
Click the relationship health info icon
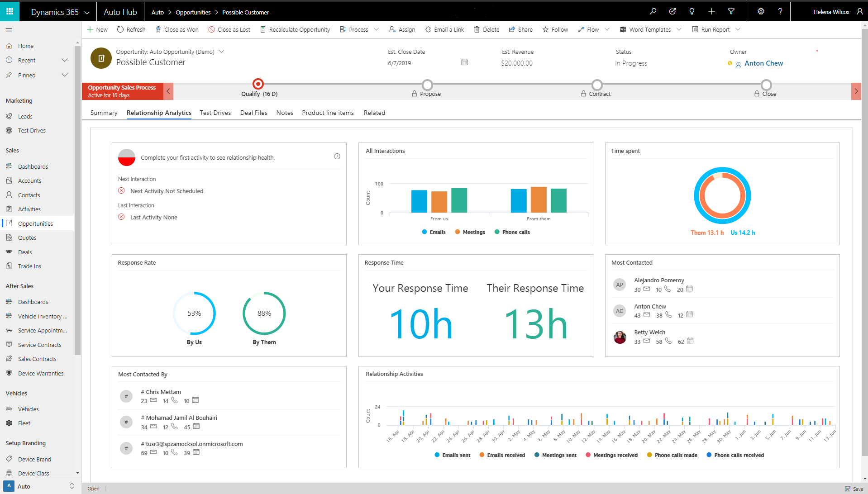tap(337, 157)
